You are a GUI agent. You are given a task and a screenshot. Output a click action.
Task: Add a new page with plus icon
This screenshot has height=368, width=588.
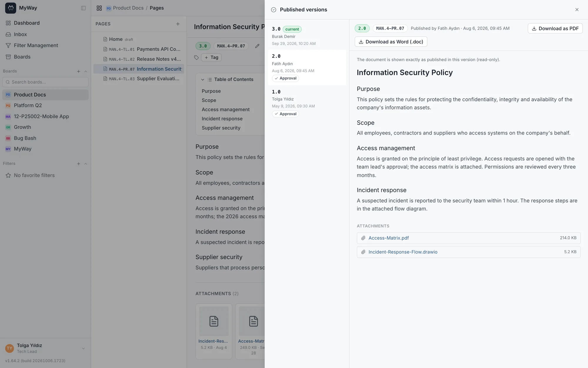click(x=178, y=24)
